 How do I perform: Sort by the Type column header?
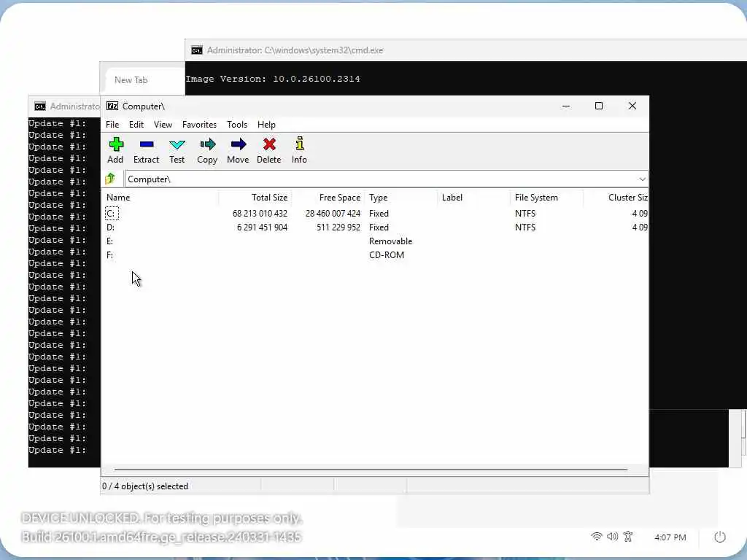click(x=401, y=197)
